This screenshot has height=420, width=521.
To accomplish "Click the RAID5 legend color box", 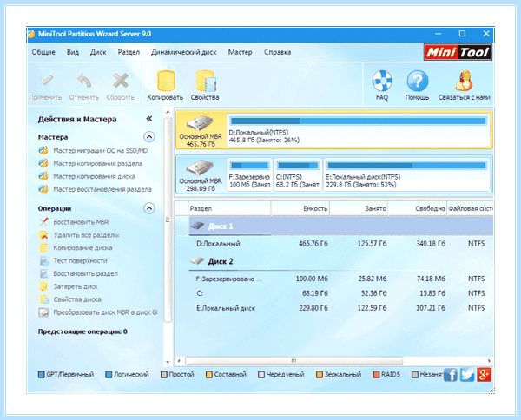I will (x=376, y=375).
